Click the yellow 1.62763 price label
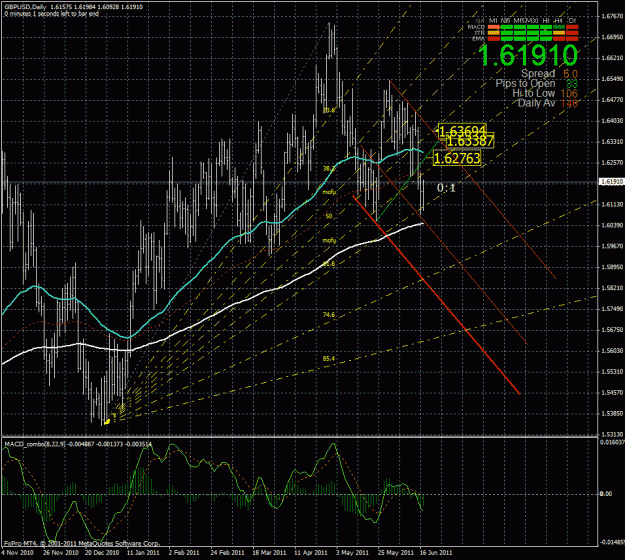Viewport: 625px width, 560px height. point(456,158)
